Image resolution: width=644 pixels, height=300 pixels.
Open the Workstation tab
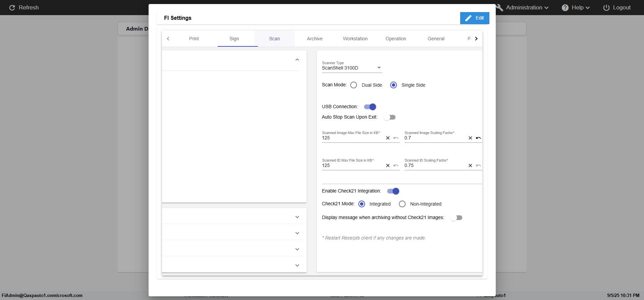coord(355,39)
